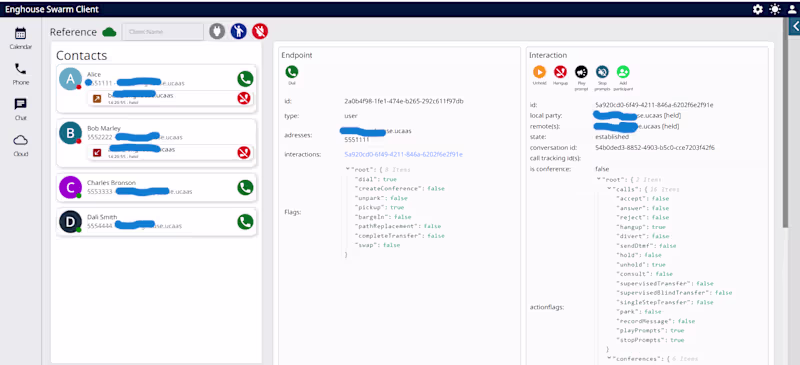Open interaction link 5a920cd0 in the Endpoint panel

[403, 154]
